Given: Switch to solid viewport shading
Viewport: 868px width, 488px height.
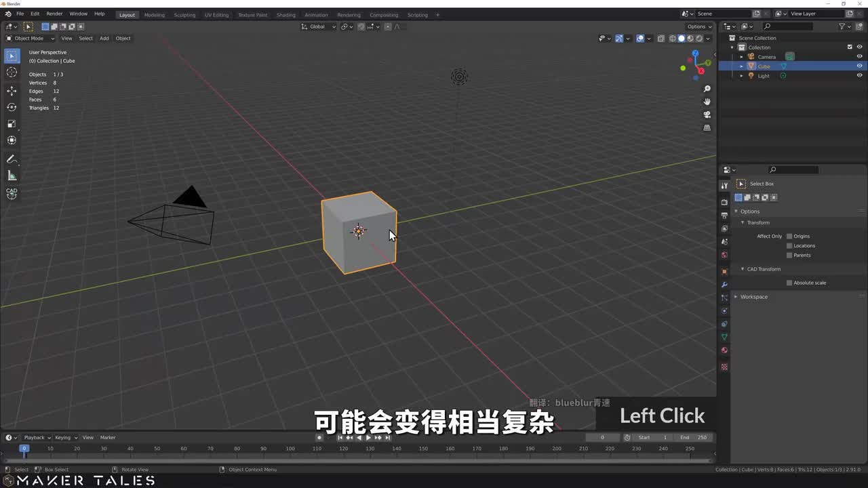Looking at the screenshot, I should 682,39.
